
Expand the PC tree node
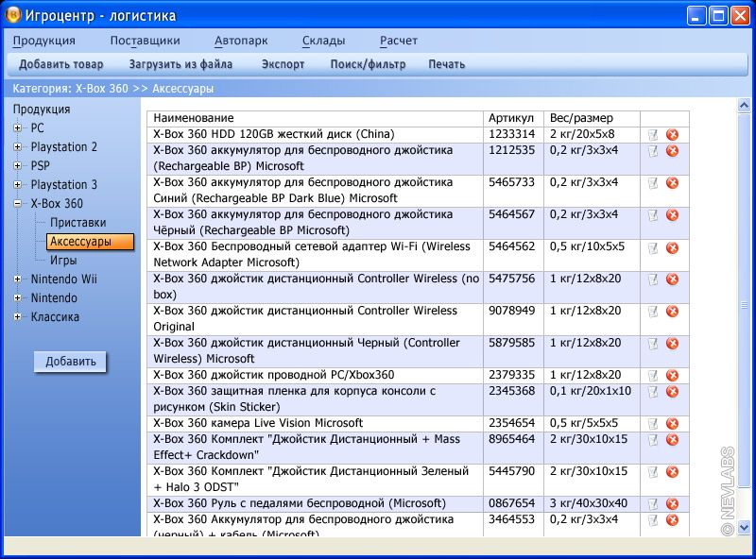(18, 128)
